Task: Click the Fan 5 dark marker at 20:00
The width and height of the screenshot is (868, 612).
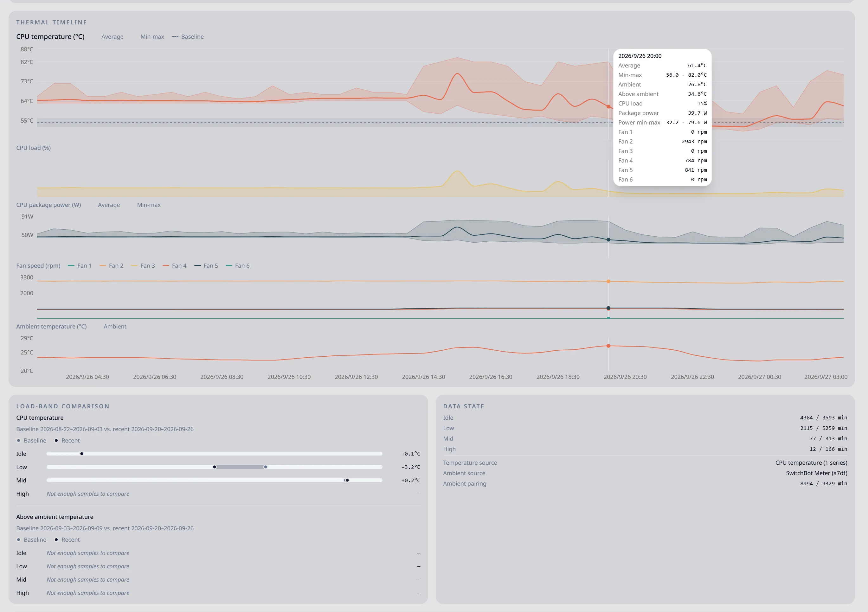Action: pos(608,308)
